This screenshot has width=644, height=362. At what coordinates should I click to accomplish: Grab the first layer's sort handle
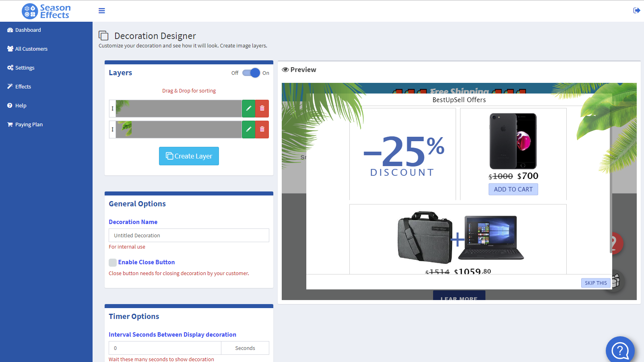(x=112, y=109)
